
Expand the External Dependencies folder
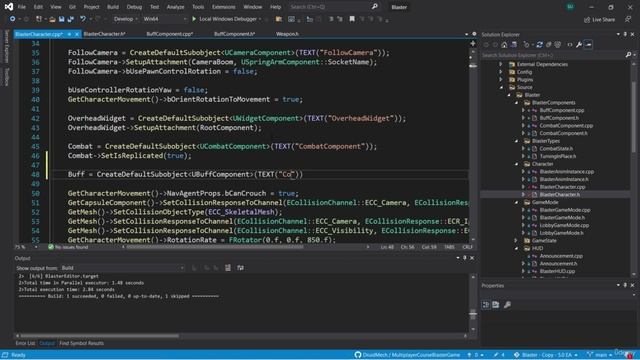[x=501, y=64]
